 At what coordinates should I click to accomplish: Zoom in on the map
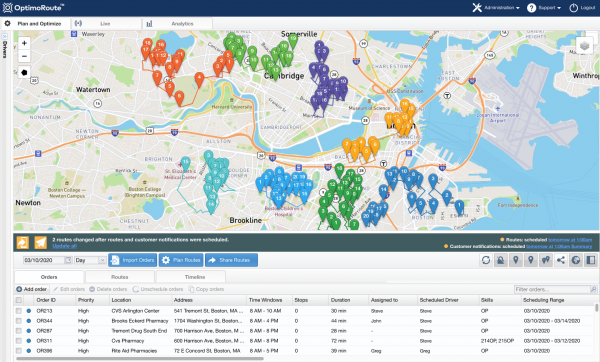(x=24, y=43)
